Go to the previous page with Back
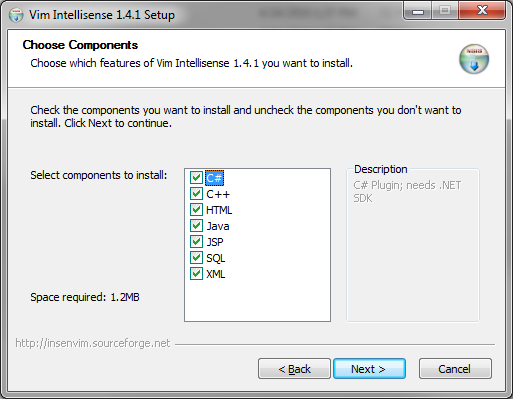Viewport: 513px width, 399px height. tap(294, 369)
